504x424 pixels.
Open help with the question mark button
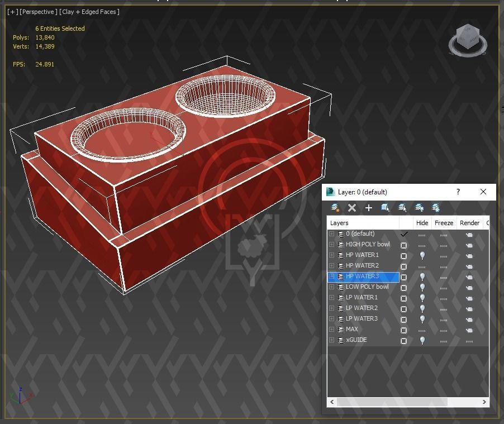coord(458,192)
